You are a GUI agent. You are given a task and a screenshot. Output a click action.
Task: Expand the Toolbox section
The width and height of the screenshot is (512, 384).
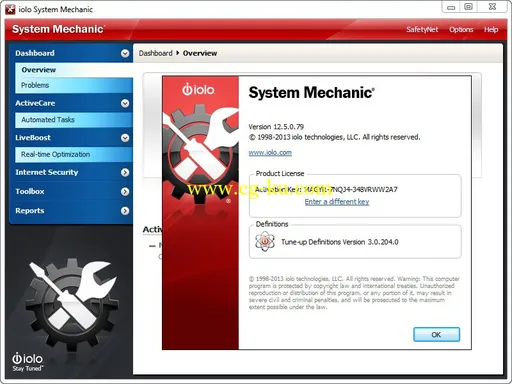click(x=125, y=192)
